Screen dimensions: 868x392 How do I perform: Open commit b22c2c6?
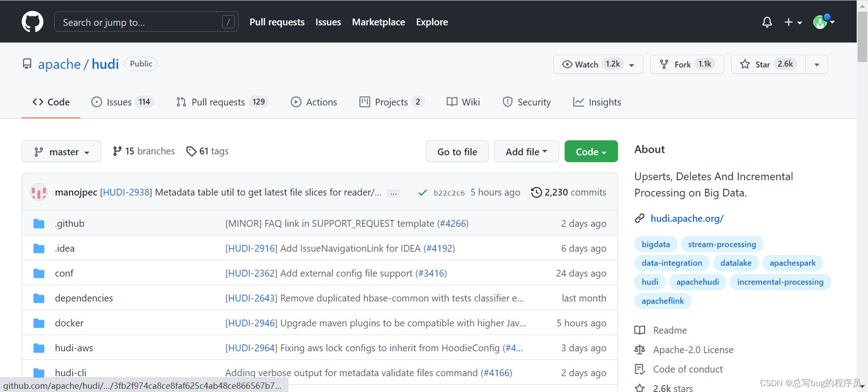[449, 193]
